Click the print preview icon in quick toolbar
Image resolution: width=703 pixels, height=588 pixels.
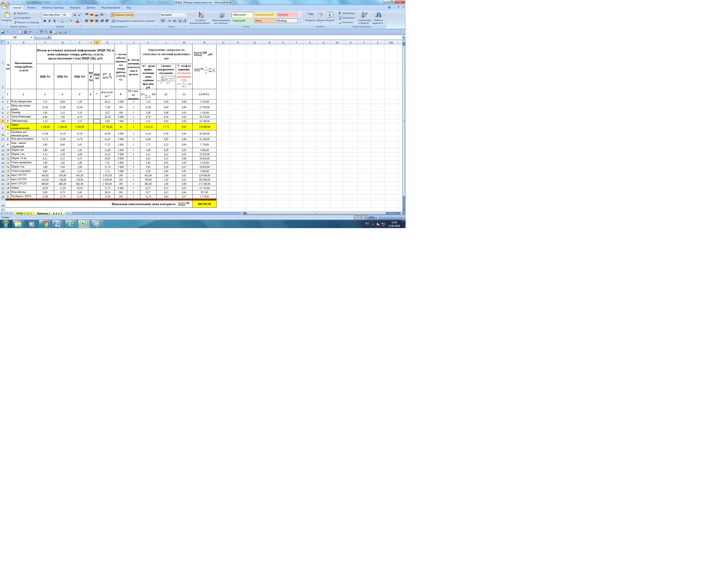click(x=55, y=32)
